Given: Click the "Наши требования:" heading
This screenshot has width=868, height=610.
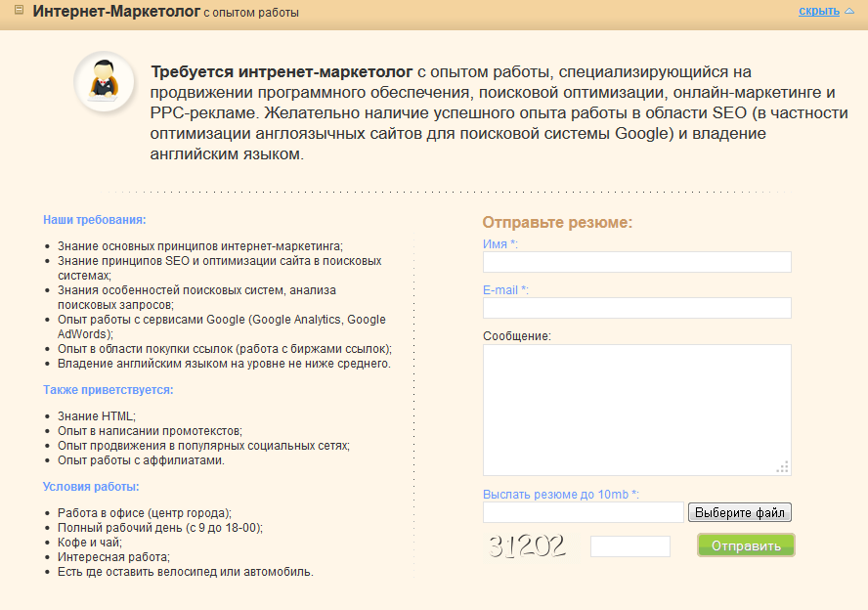Looking at the screenshot, I should point(95,220).
